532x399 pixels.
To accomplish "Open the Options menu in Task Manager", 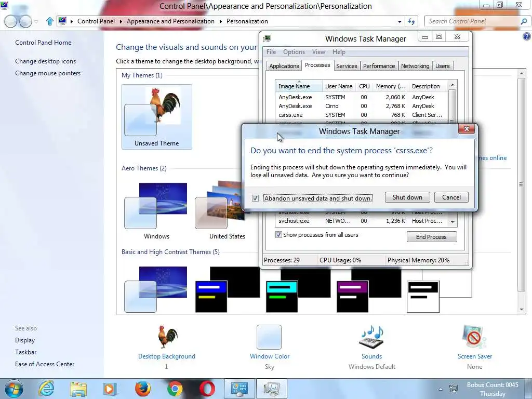I will point(294,52).
